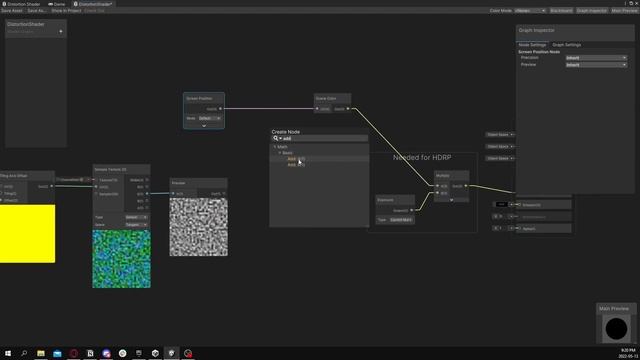Open the Graph Settings tab
This screenshot has width=640, height=360.
click(x=567, y=45)
